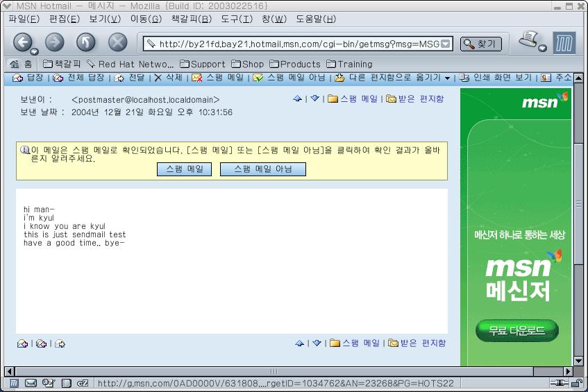Open the 홈 (Home) bookmark
588x392 pixels.
coord(21,64)
